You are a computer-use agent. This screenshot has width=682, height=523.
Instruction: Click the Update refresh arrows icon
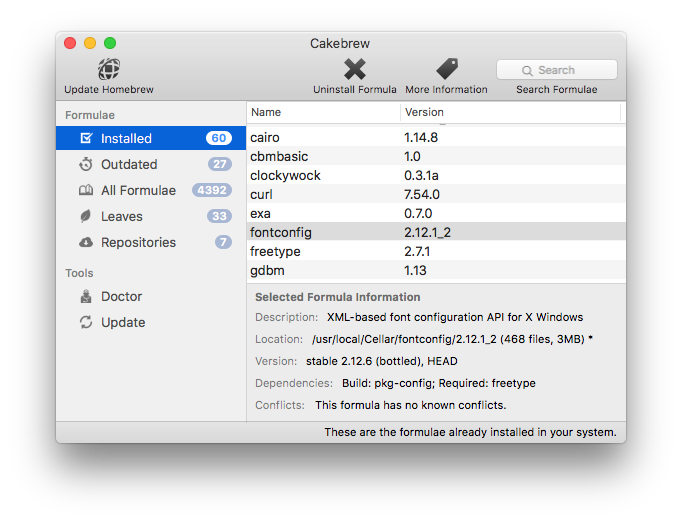click(x=86, y=322)
